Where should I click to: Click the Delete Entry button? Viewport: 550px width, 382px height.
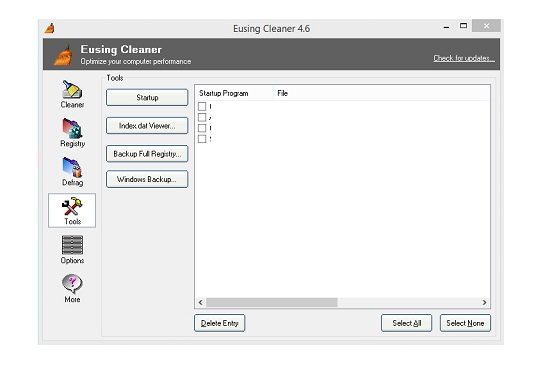coord(220,323)
